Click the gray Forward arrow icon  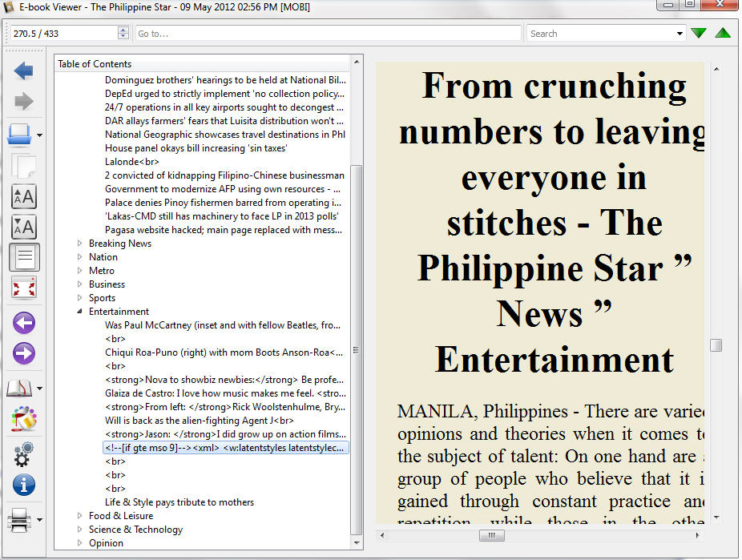point(23,101)
